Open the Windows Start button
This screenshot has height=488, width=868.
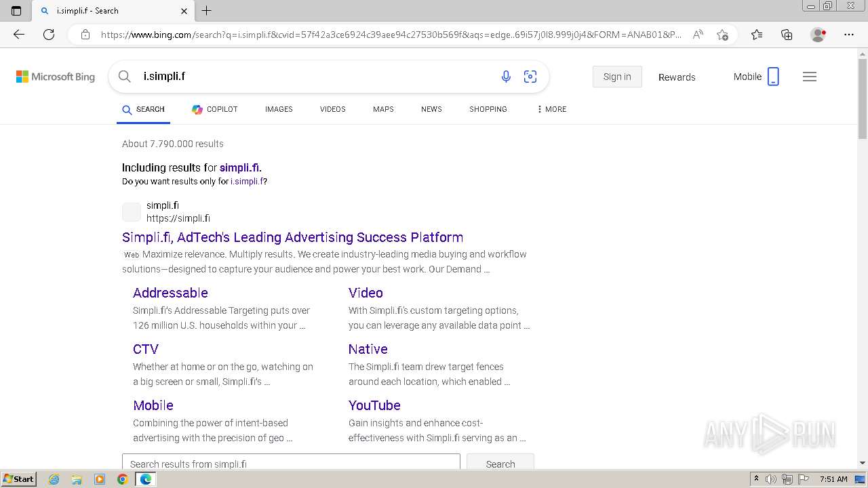[19, 479]
